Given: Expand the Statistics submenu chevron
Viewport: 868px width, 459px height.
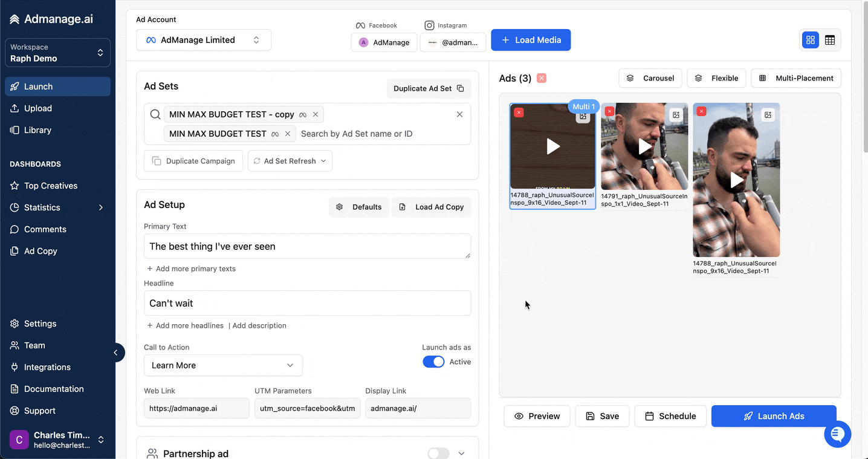Looking at the screenshot, I should pos(100,207).
